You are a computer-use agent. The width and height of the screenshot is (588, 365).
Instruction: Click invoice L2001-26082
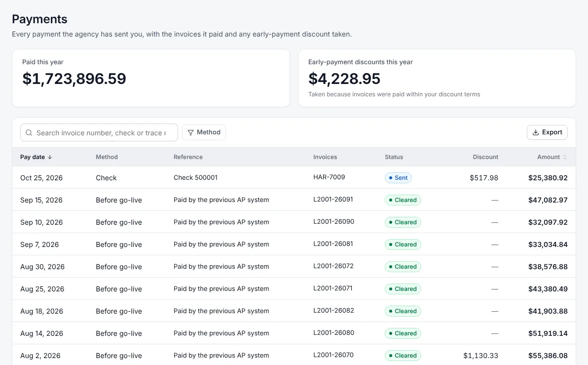click(x=333, y=310)
